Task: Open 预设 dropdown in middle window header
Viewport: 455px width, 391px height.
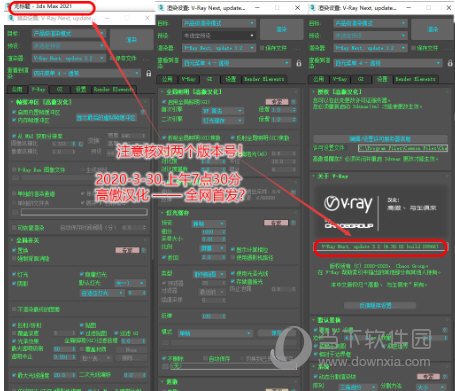Action: click(218, 35)
